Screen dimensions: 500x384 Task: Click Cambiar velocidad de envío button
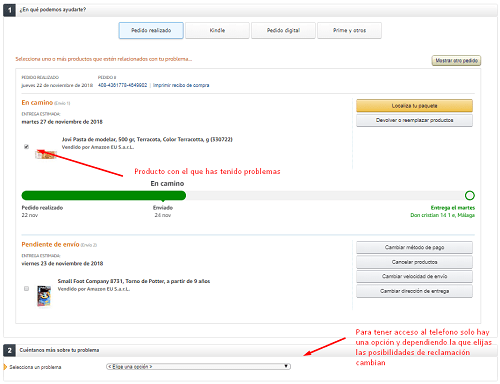click(x=414, y=276)
